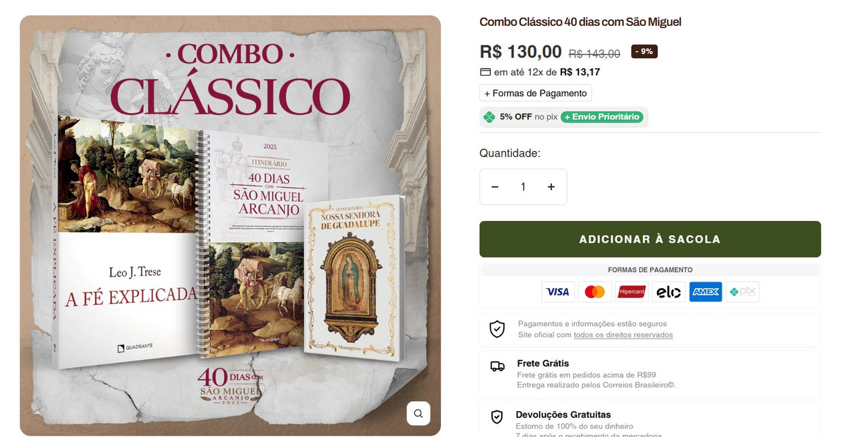Click the quantity number field

coord(523,187)
